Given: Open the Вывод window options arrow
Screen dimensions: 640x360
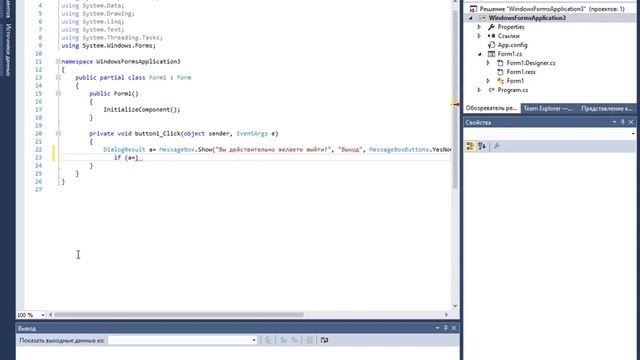Looking at the screenshot, I should pos(437,328).
